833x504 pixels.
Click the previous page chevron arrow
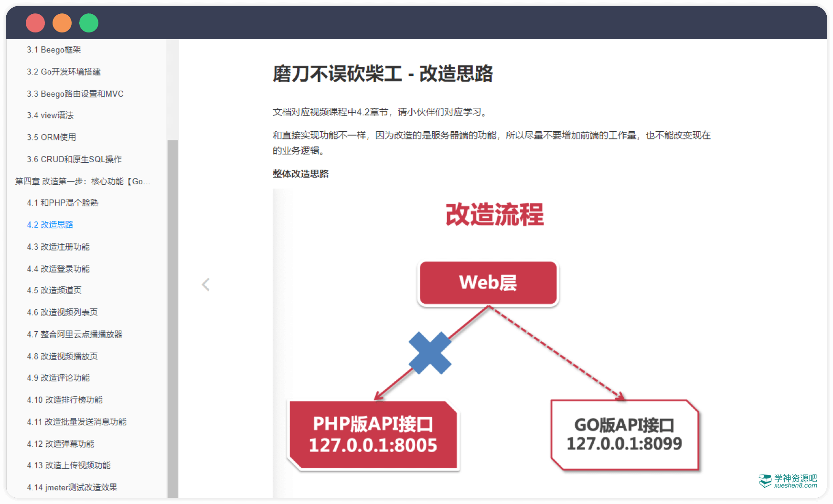coord(206,285)
